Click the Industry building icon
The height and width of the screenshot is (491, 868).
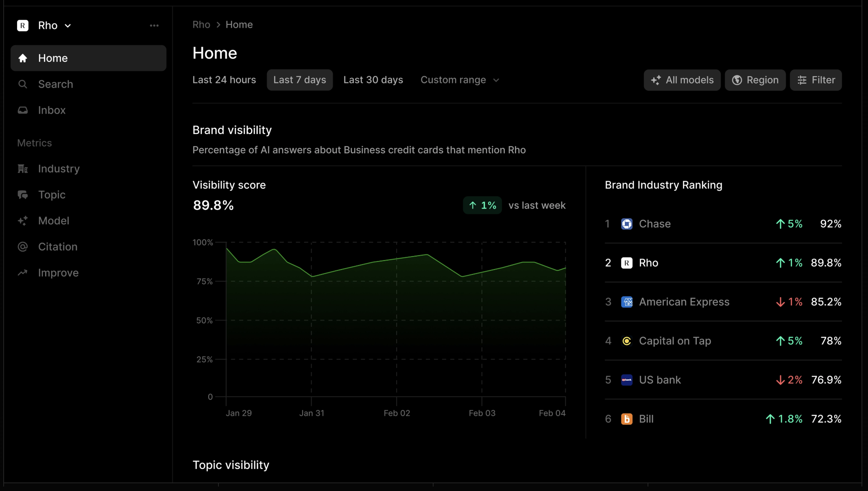pos(23,169)
